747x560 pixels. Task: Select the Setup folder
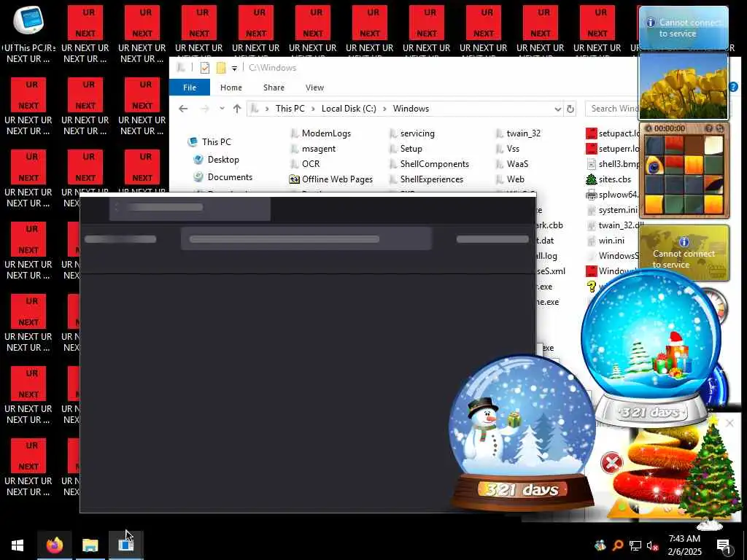click(x=406, y=149)
